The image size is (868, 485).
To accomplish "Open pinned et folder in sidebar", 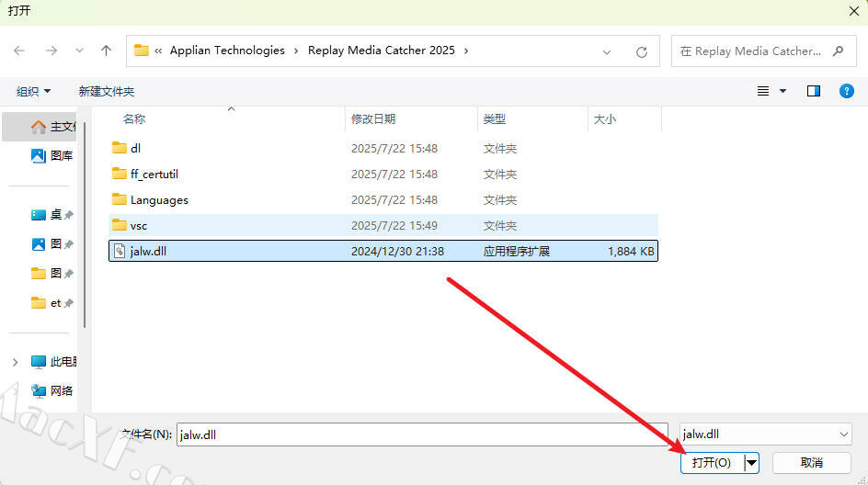I will coord(51,303).
